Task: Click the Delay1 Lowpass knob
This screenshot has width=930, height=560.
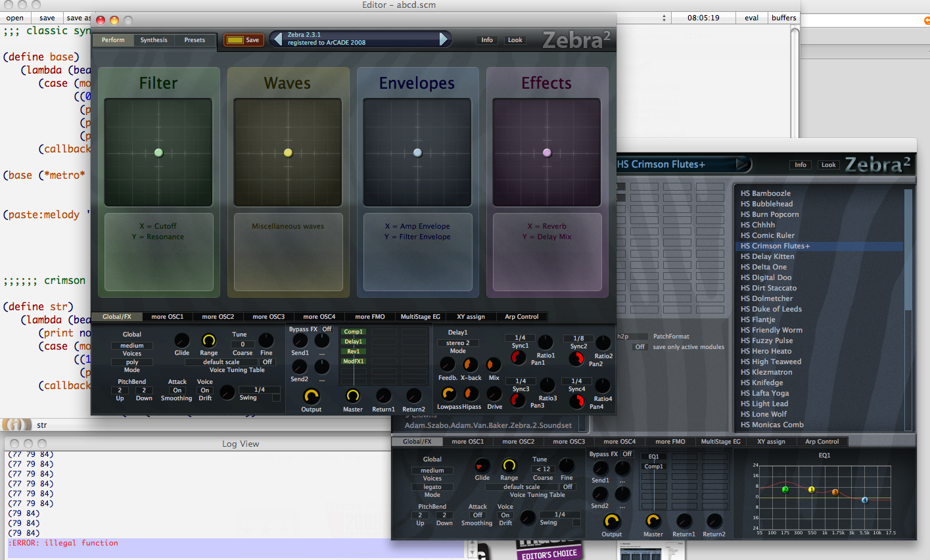Action: [x=448, y=393]
